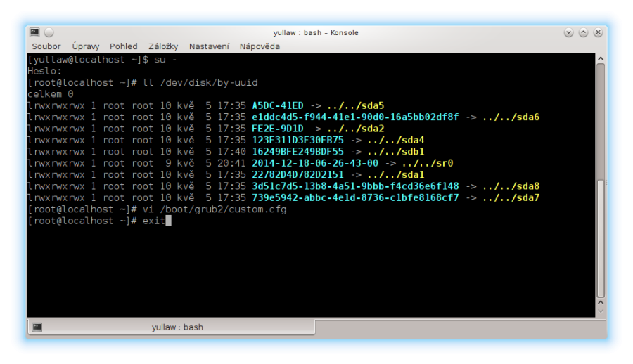Click the link target ../../sdb1

(x=396, y=152)
